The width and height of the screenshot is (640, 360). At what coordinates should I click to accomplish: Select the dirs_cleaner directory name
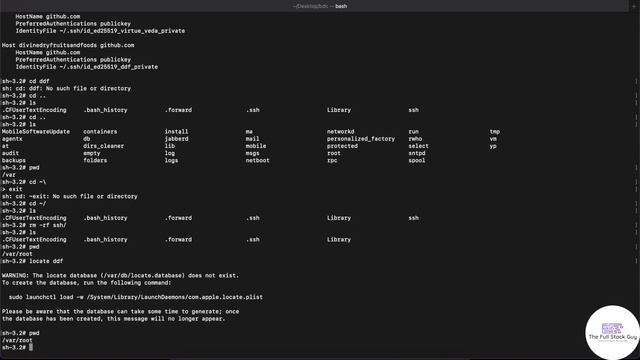(103, 146)
